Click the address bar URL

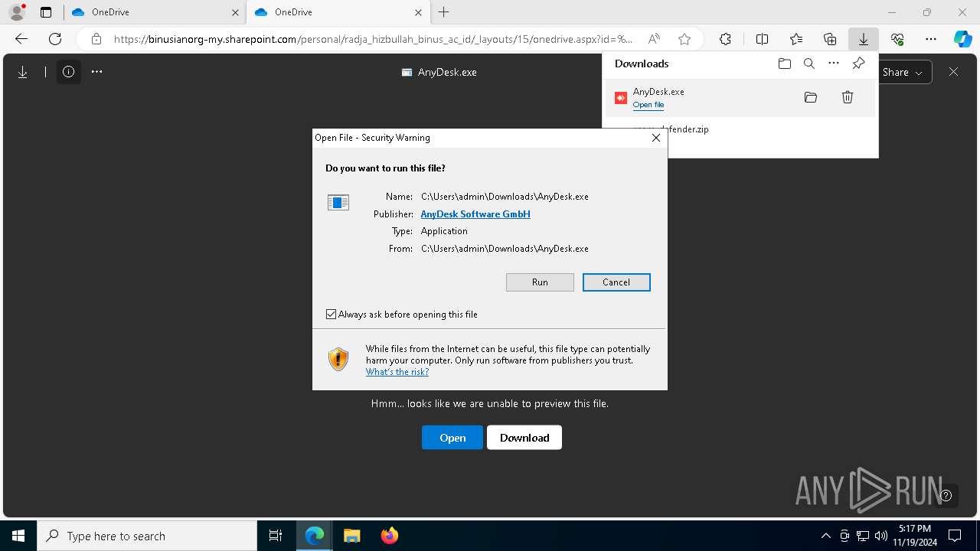pyautogui.click(x=373, y=39)
